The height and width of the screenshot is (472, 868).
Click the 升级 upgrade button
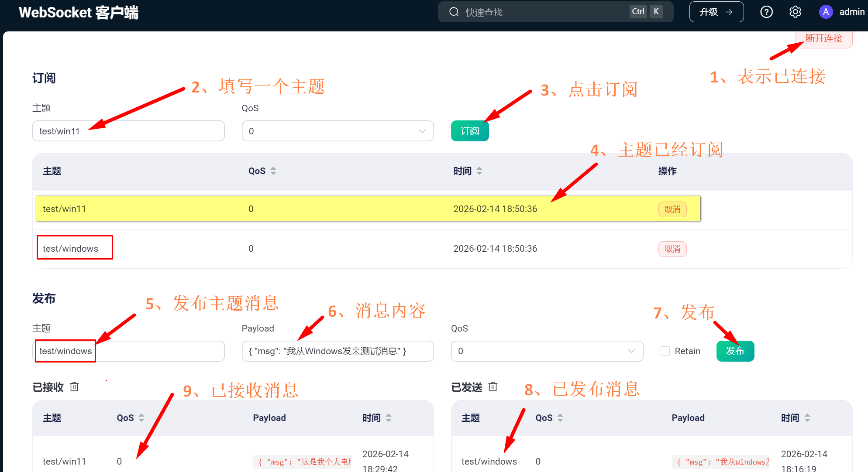pyautogui.click(x=716, y=12)
